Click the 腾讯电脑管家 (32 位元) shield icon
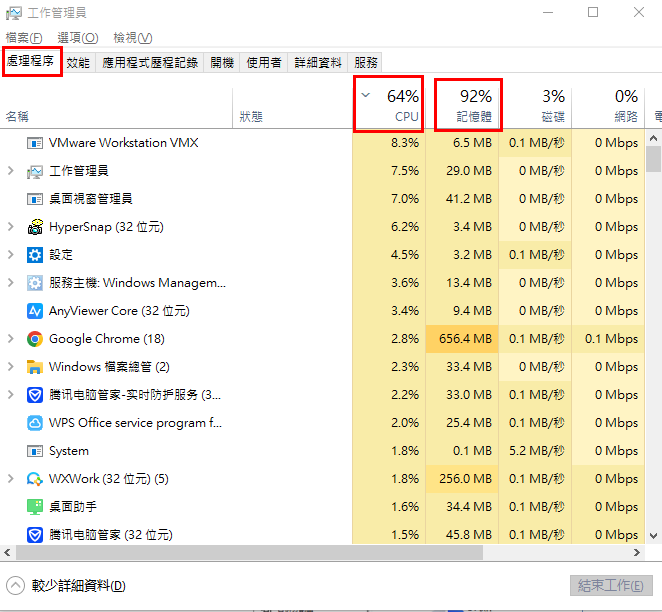The height and width of the screenshot is (612, 662). click(35, 535)
